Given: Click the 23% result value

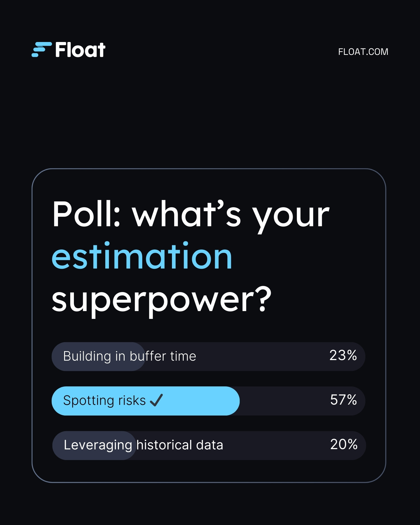Looking at the screenshot, I should 343,355.
